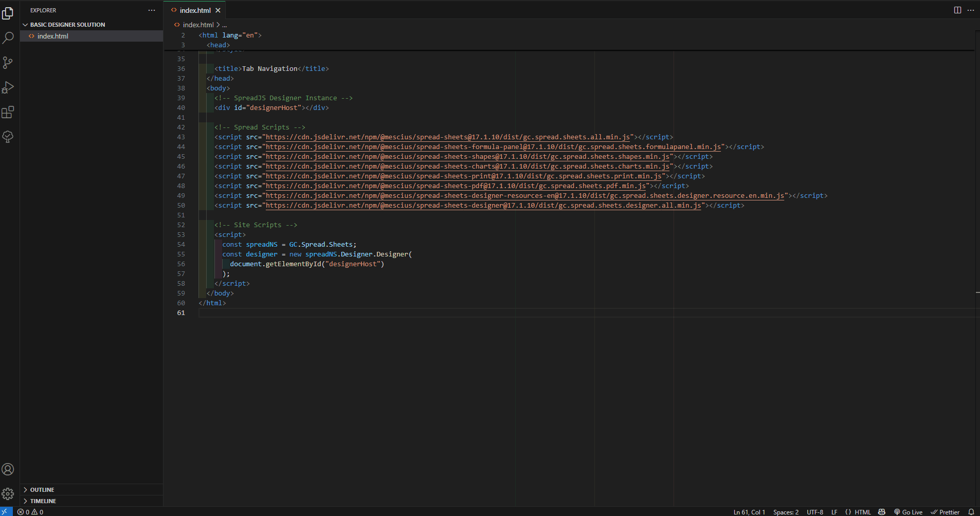Click the closing </body> tag on line 59

tap(220, 293)
